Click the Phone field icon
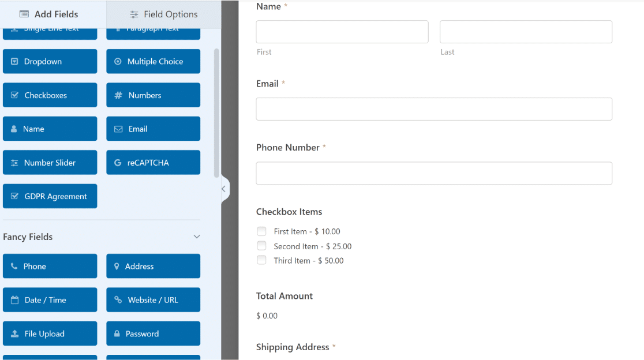The height and width of the screenshot is (360, 644). coord(50,266)
